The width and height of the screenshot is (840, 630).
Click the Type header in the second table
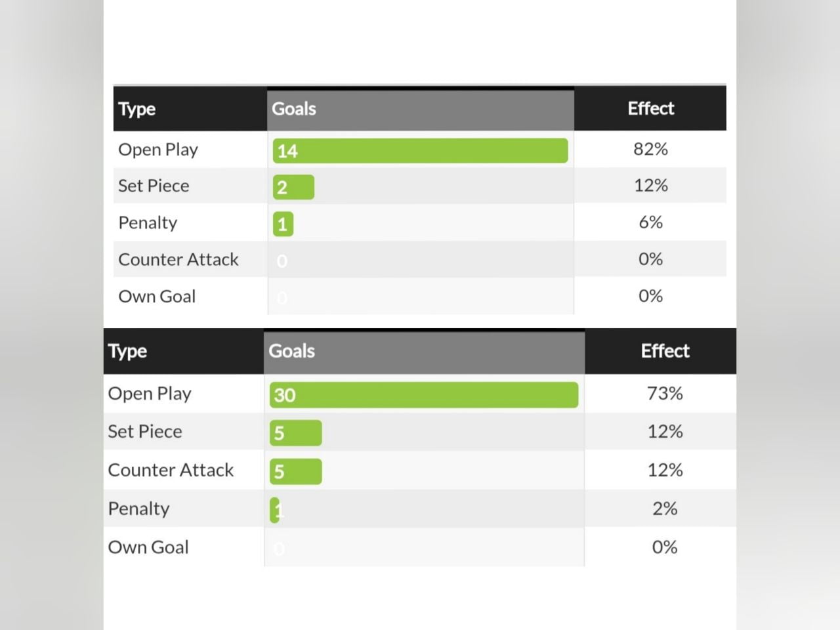pos(127,351)
